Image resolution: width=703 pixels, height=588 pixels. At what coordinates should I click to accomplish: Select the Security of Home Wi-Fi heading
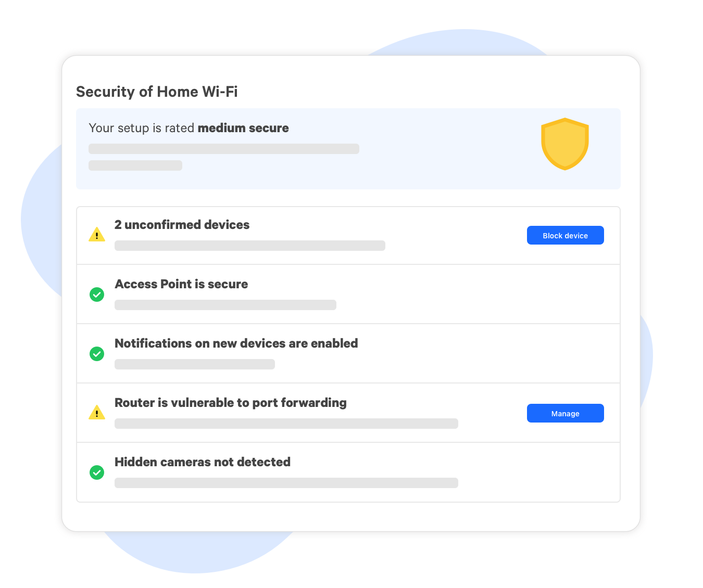(157, 92)
